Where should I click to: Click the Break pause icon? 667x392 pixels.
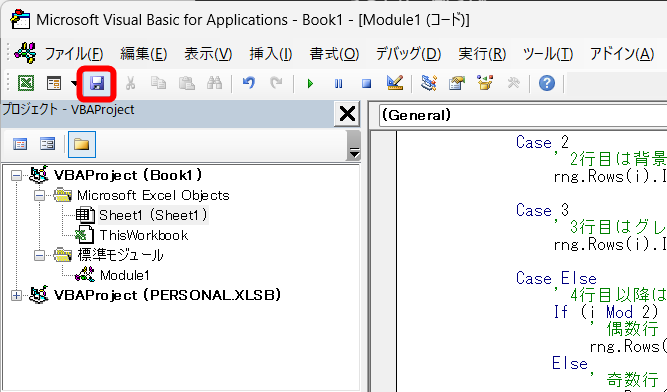338,83
